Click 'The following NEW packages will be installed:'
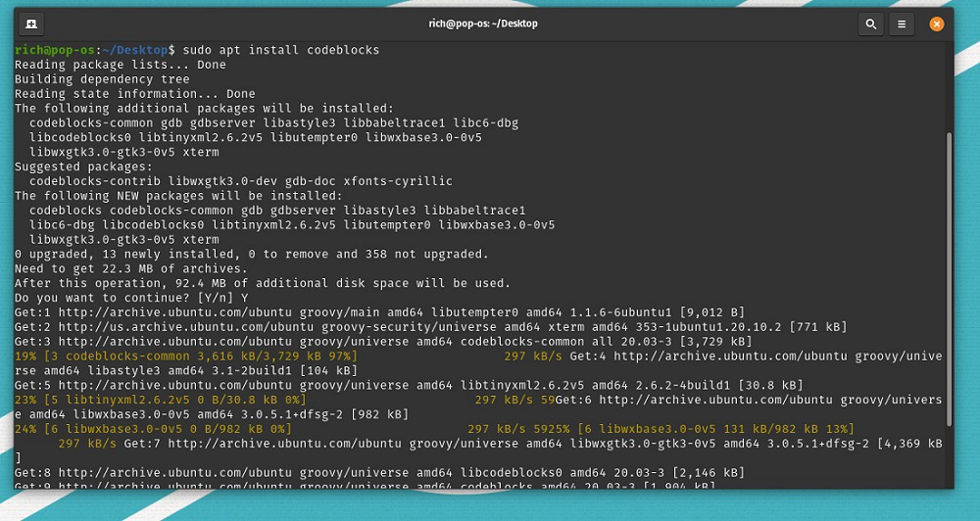 [178, 196]
